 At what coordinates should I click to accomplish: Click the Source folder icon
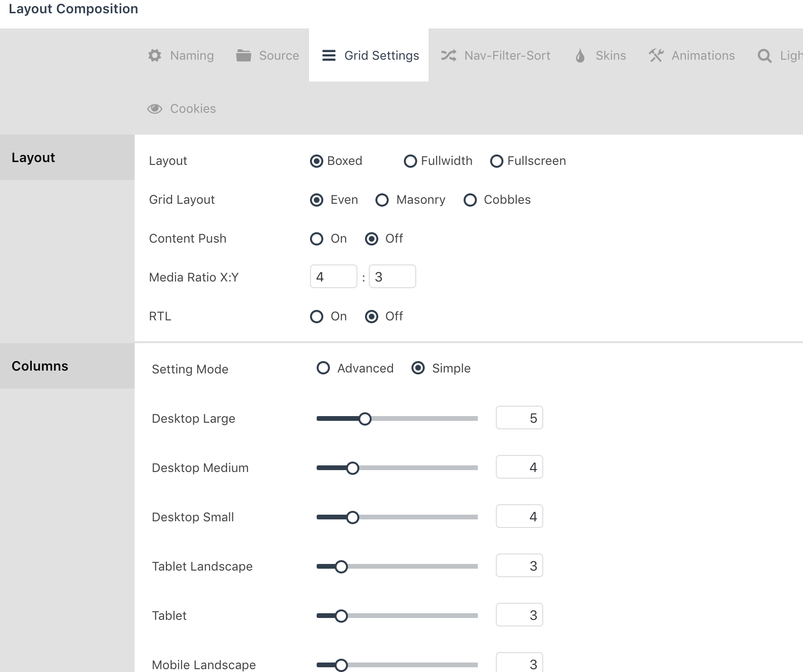[243, 55]
